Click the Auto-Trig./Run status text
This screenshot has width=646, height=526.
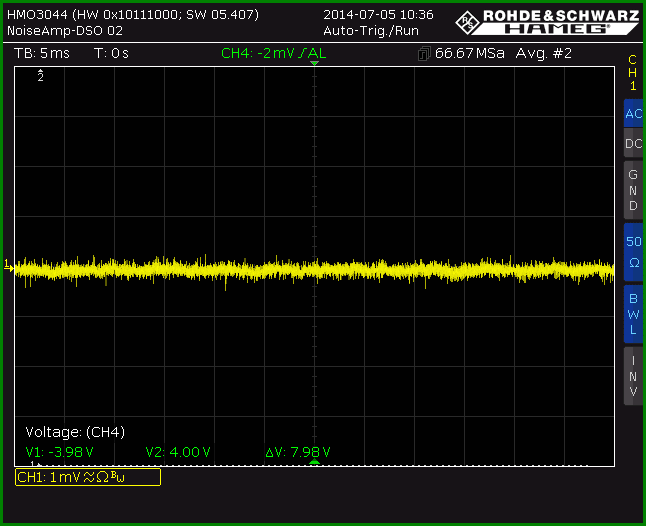click(371, 31)
